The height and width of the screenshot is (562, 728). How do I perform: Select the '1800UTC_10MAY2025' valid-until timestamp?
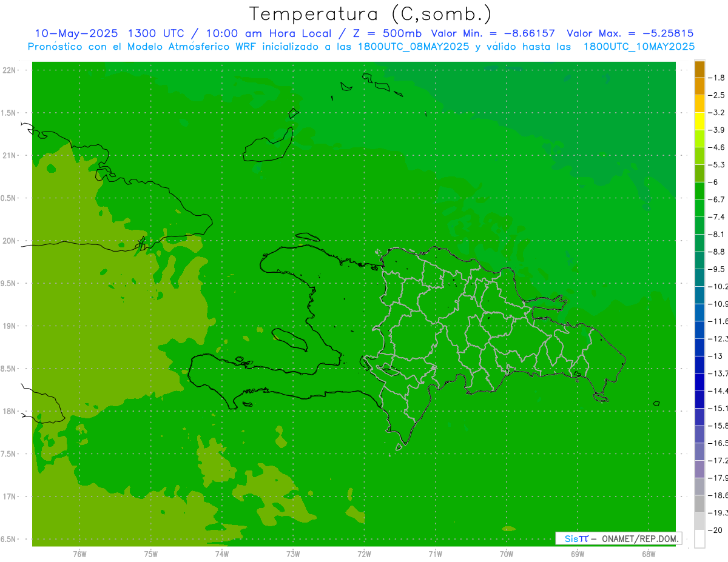pos(639,47)
